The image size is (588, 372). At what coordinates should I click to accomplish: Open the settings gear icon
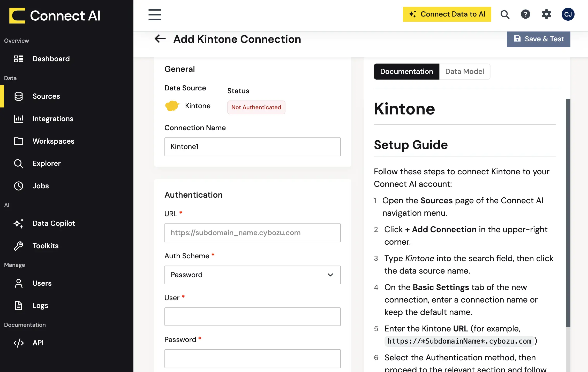pyautogui.click(x=546, y=14)
